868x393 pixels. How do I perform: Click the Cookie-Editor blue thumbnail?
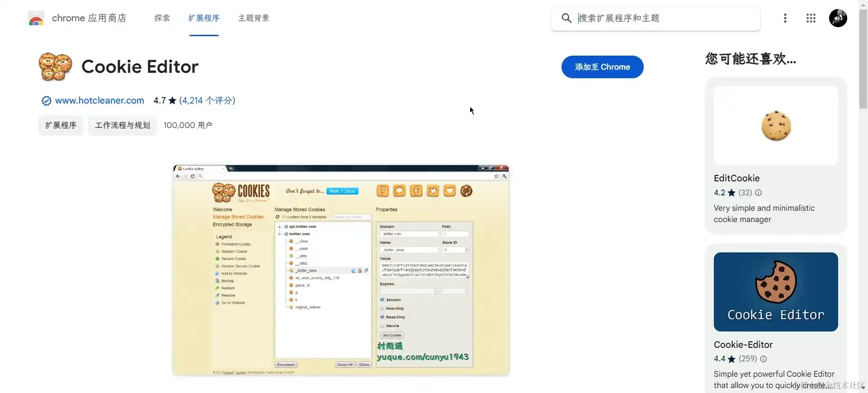click(776, 292)
